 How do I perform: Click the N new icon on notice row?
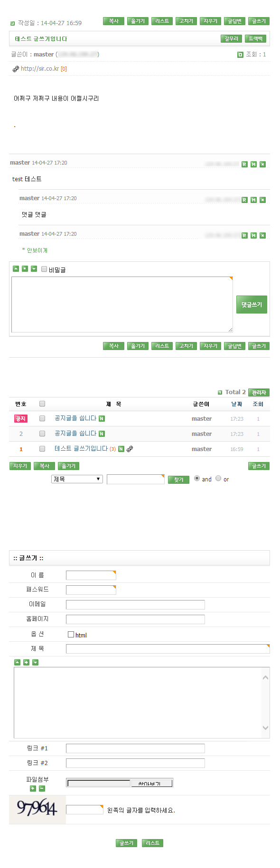click(x=102, y=418)
